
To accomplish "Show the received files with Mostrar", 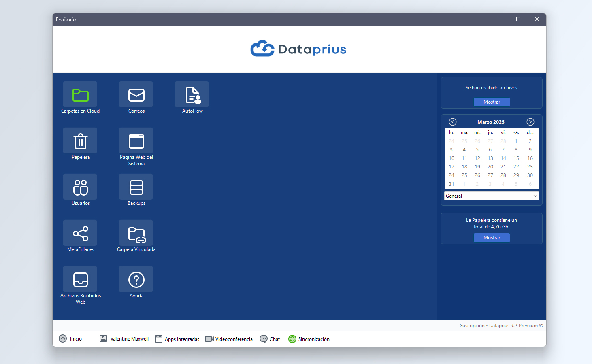I will point(492,102).
